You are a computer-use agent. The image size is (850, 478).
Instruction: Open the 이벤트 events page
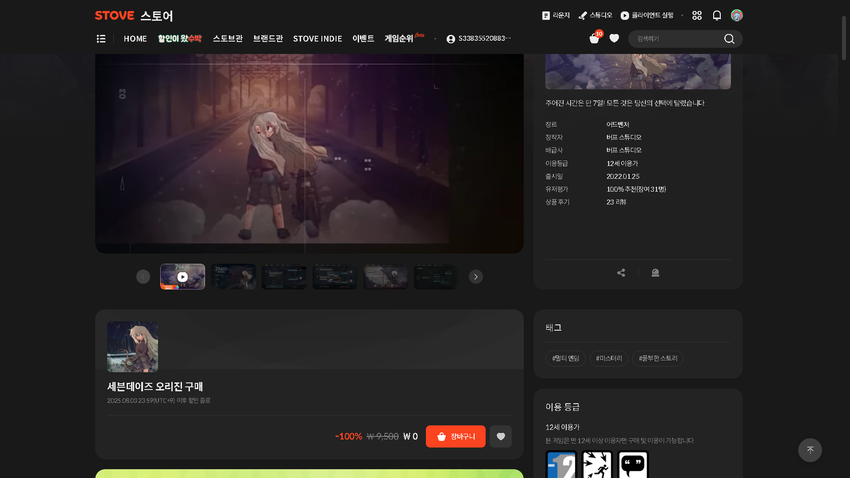(363, 38)
